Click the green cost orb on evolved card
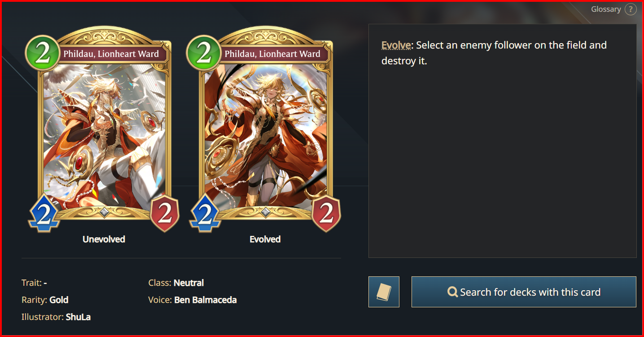Image resolution: width=644 pixels, height=337 pixels. tap(204, 53)
